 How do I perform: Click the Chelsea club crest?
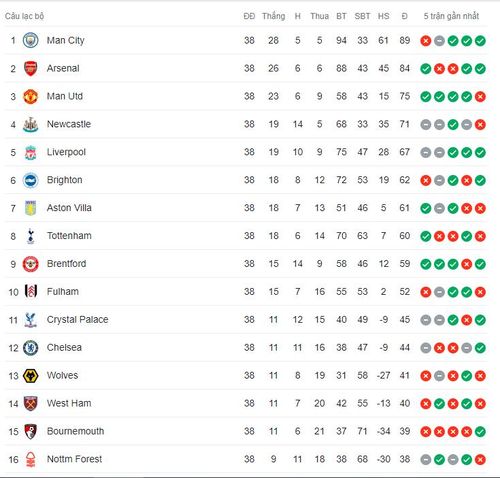tap(30, 348)
